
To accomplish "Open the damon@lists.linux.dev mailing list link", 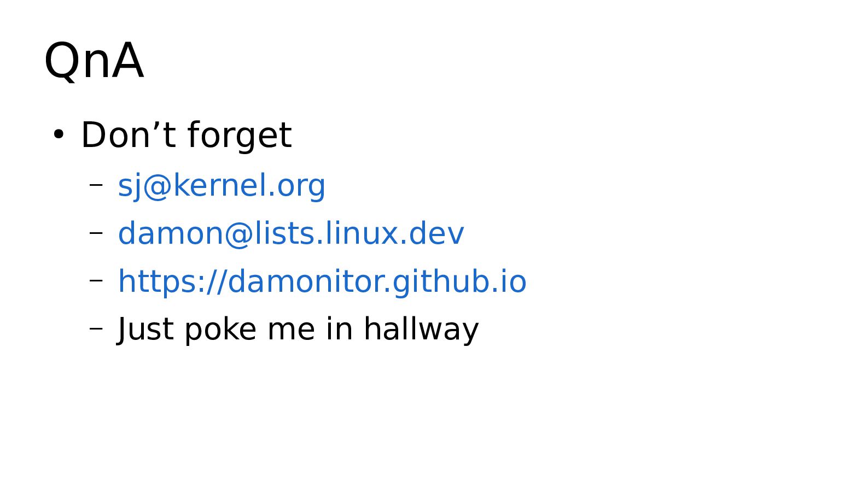I will pyautogui.click(x=291, y=233).
